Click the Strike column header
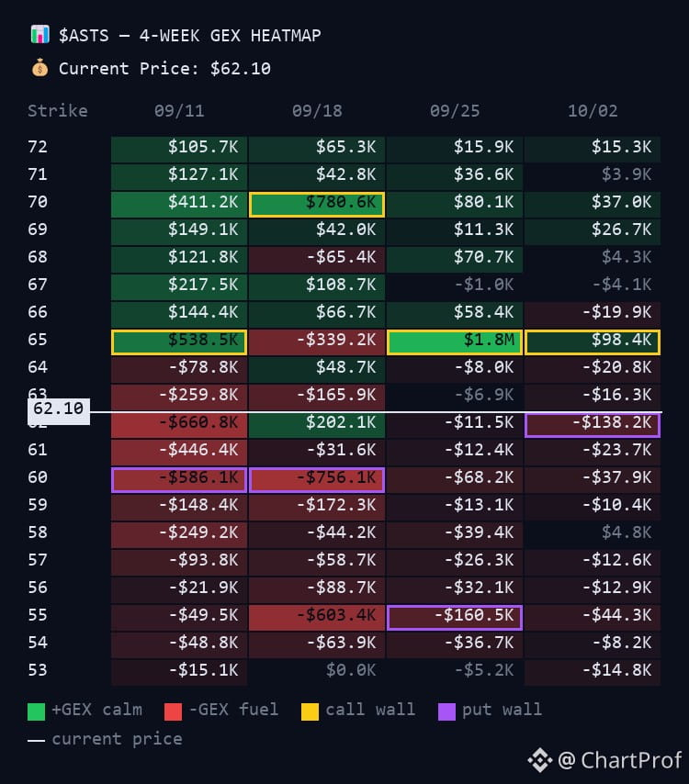The image size is (689, 784). click(x=58, y=110)
